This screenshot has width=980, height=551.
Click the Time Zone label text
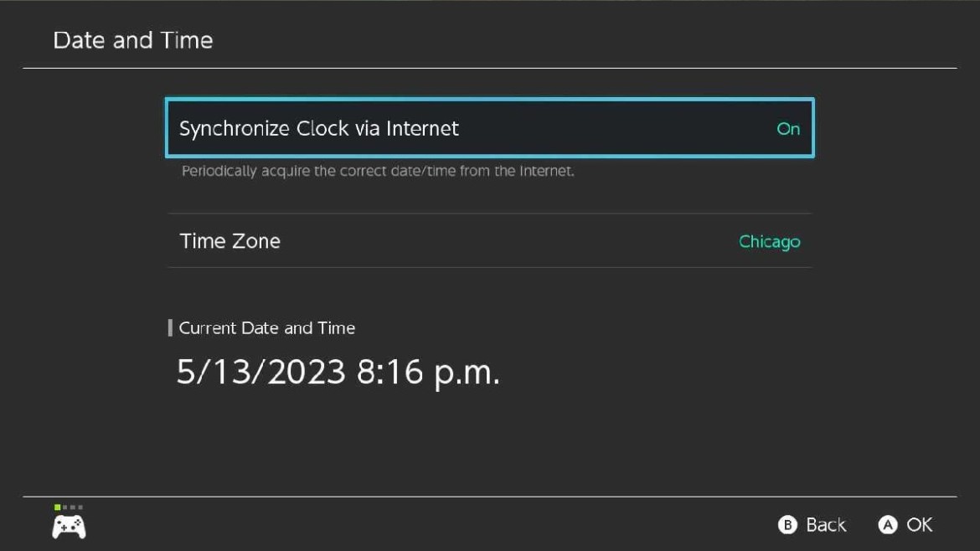230,241
